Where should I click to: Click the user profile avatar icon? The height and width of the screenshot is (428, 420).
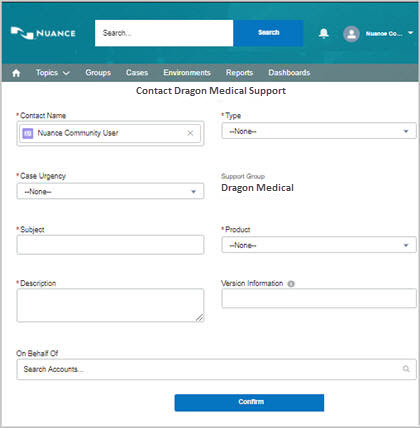tap(351, 34)
